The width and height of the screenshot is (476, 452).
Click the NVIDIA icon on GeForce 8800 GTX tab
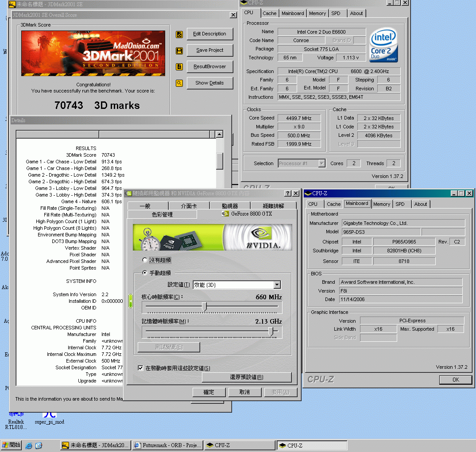click(x=225, y=214)
